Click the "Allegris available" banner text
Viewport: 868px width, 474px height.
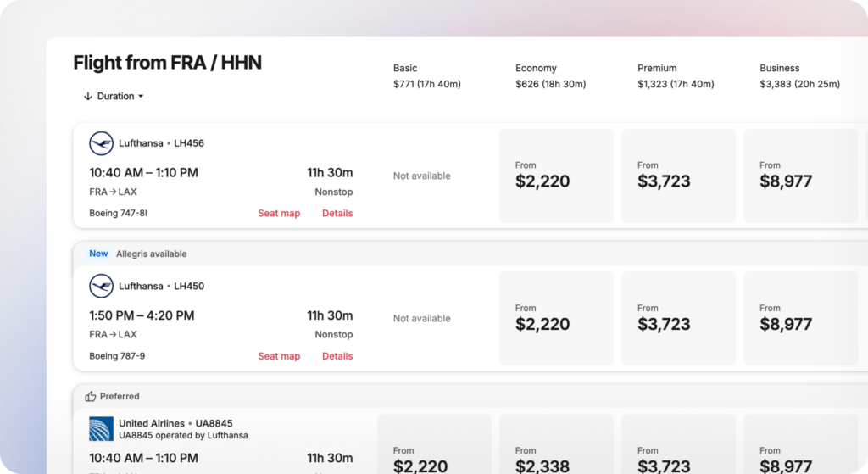(151, 254)
